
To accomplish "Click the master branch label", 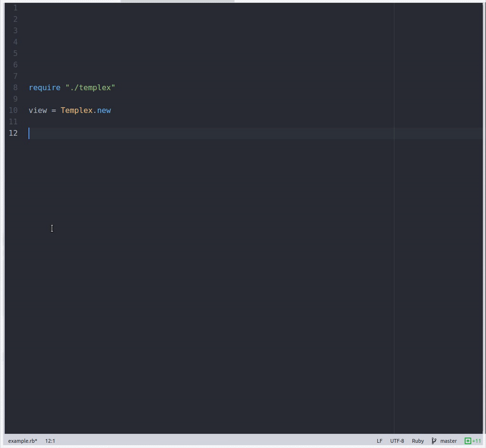I will 448,441.
